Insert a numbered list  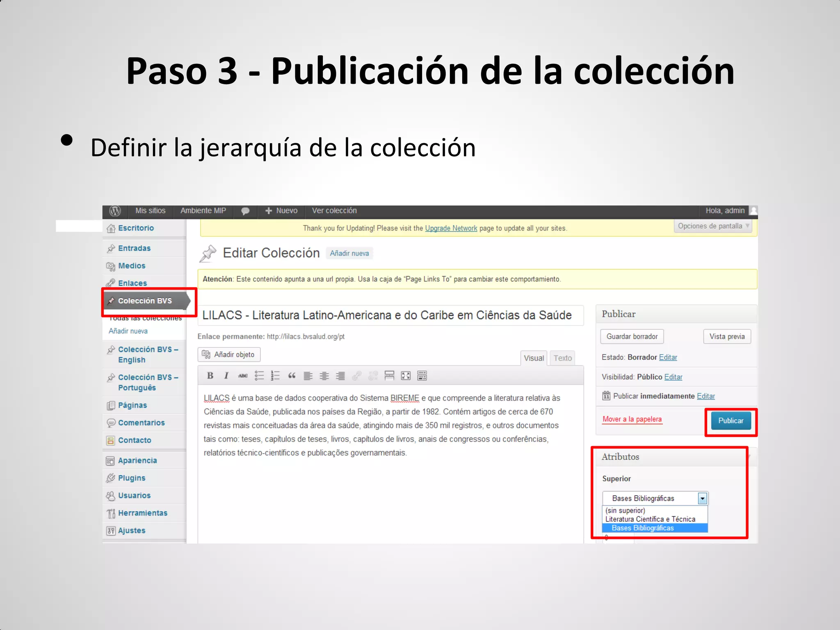[x=275, y=376]
